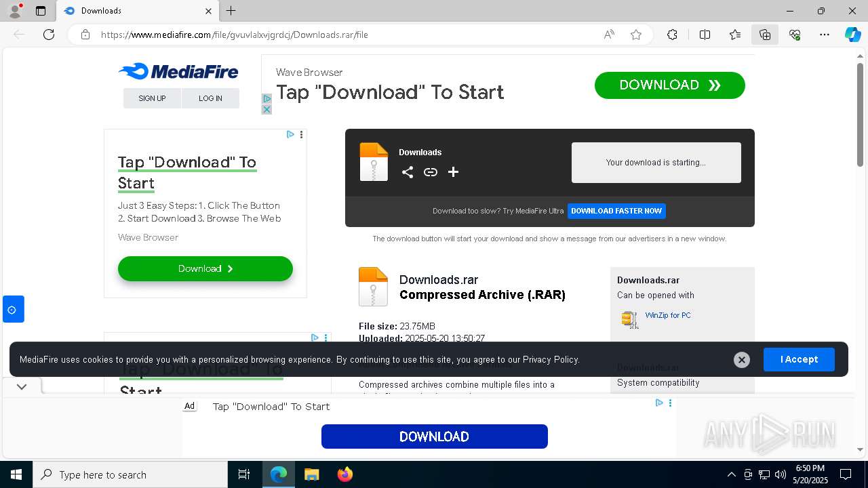868x488 pixels.
Task: Click I Accept on cookie notice
Action: click(799, 359)
